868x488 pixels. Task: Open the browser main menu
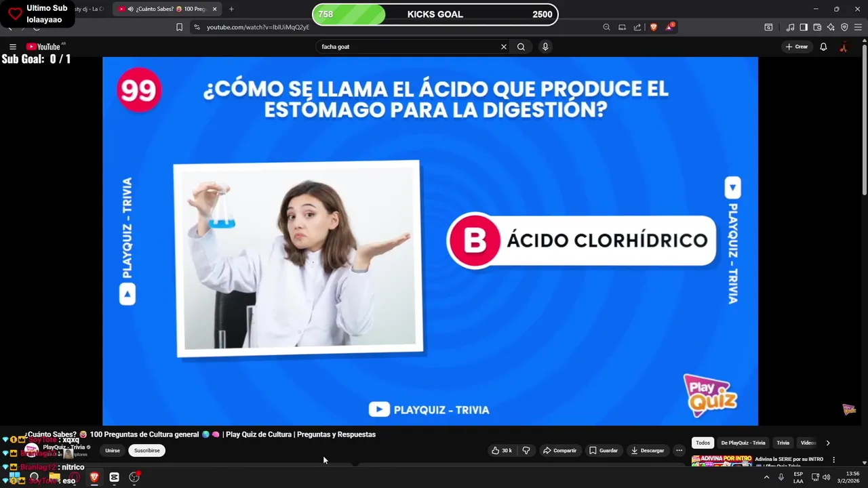pos(858,27)
